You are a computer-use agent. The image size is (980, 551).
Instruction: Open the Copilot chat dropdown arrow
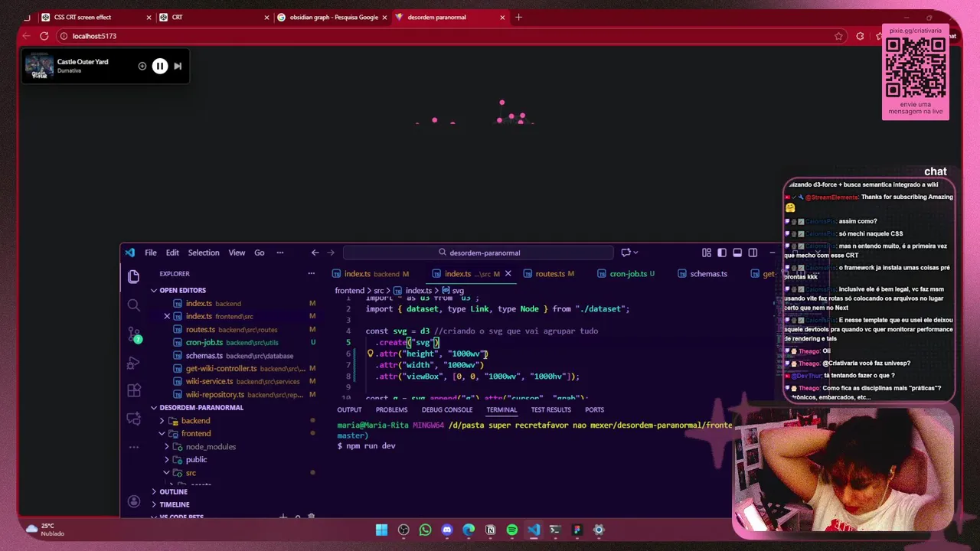[x=637, y=253]
